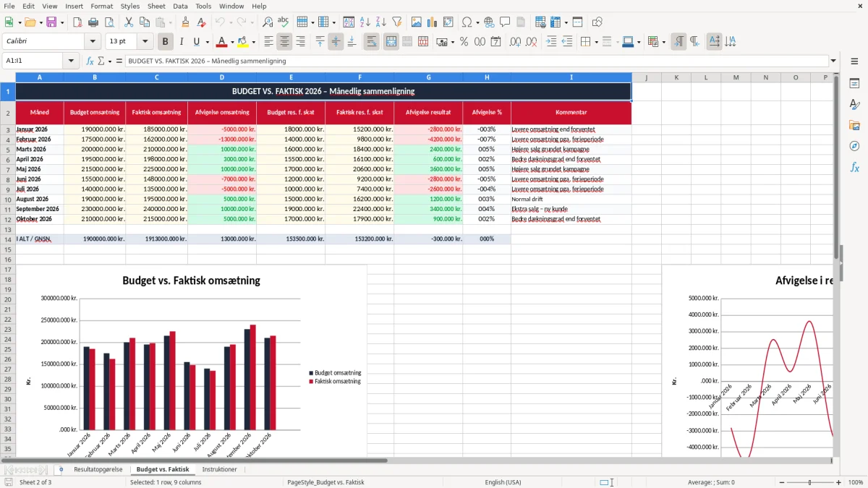Open the Font Name dropdown
The width and height of the screenshot is (868, 488).
point(92,42)
